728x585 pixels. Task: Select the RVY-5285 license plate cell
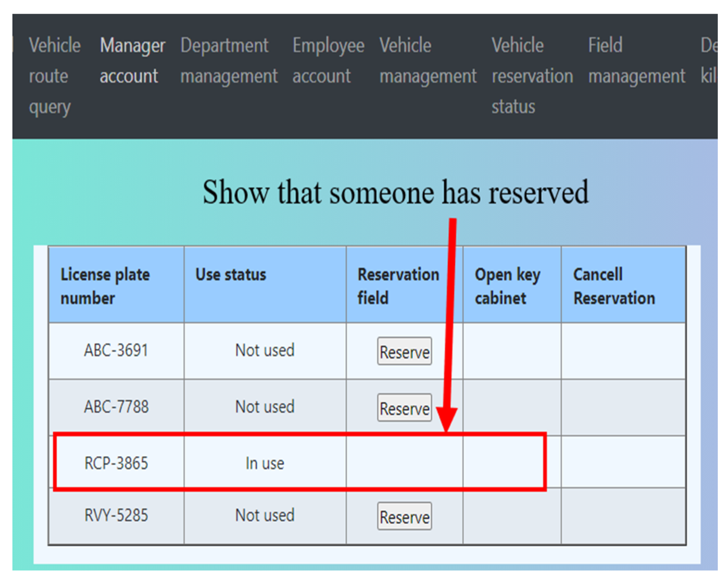pos(116,516)
